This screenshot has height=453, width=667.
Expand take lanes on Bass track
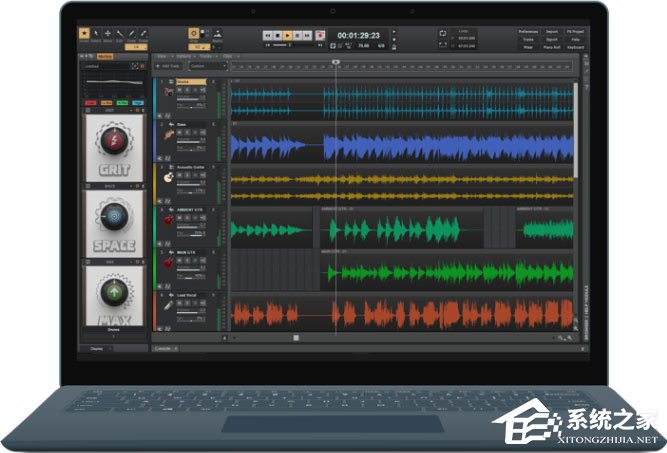[160, 158]
